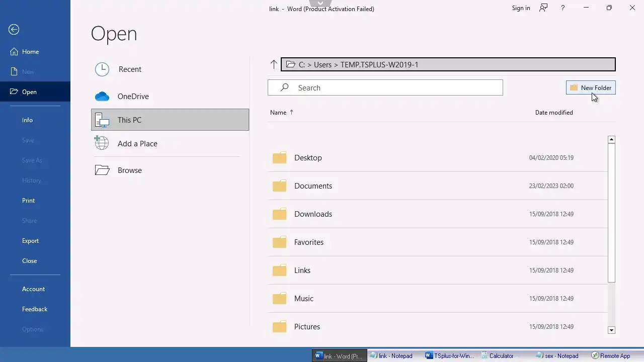Click the Recent clock icon
Viewport: 644px width, 362px height.
[x=102, y=69]
